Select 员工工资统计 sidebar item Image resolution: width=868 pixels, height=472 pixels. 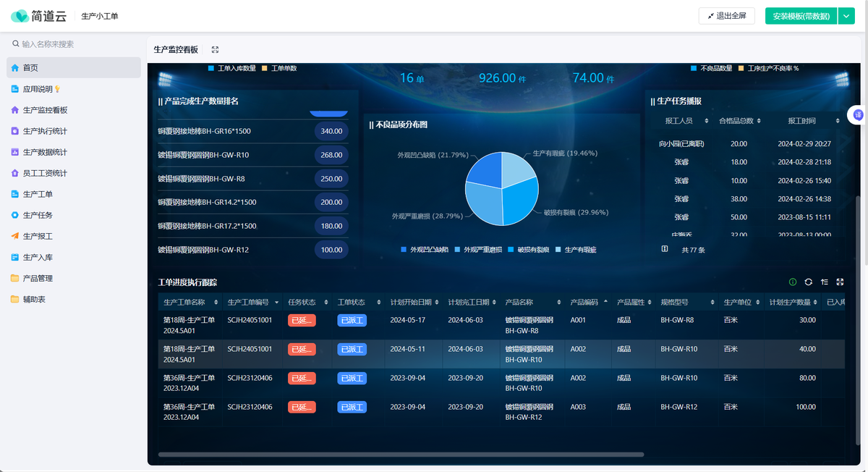pyautogui.click(x=73, y=173)
